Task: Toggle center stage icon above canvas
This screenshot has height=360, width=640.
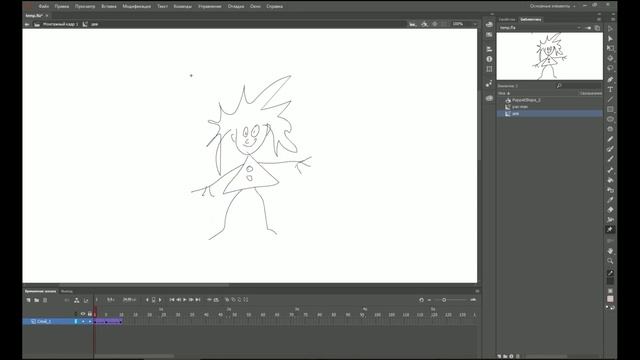Action: [435, 24]
